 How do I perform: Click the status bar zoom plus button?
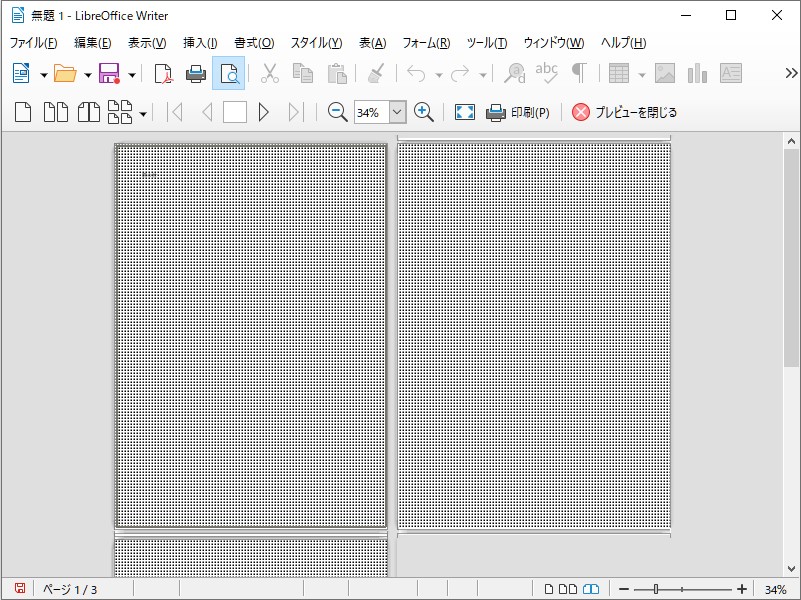(x=742, y=589)
